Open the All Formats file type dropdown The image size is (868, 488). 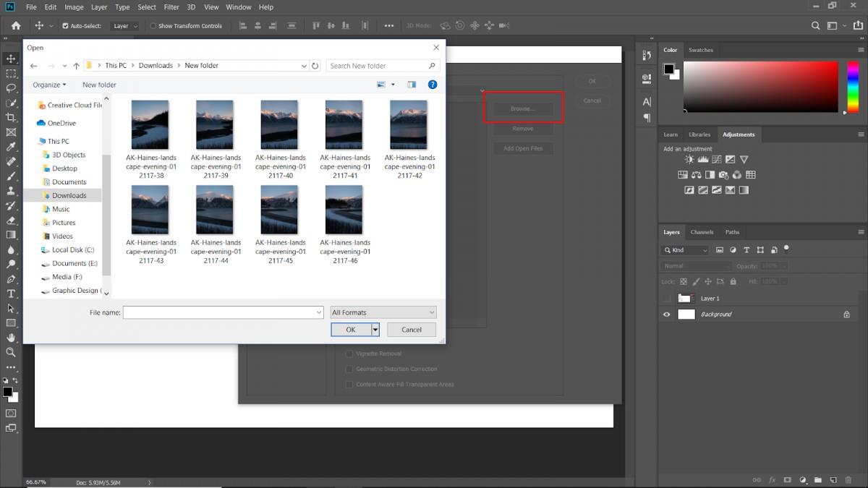point(383,312)
